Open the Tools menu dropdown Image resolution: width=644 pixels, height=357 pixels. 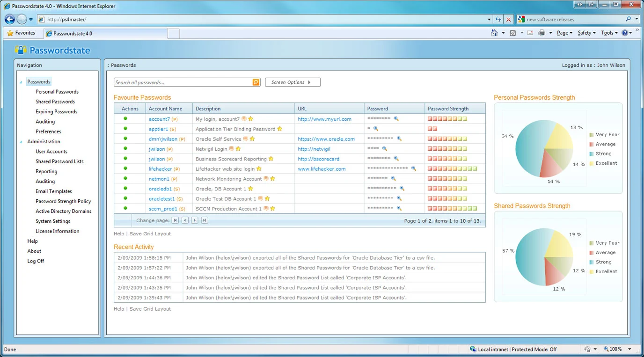(x=609, y=33)
